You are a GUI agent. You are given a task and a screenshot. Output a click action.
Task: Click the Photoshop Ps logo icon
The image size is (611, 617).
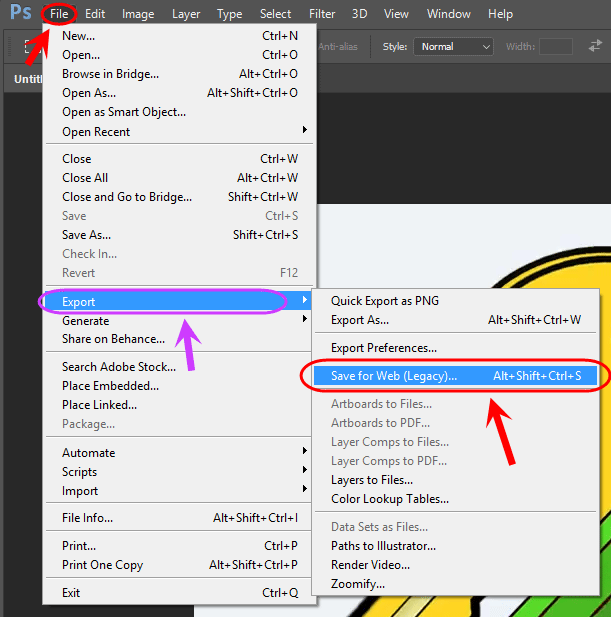pyautogui.click(x=20, y=12)
